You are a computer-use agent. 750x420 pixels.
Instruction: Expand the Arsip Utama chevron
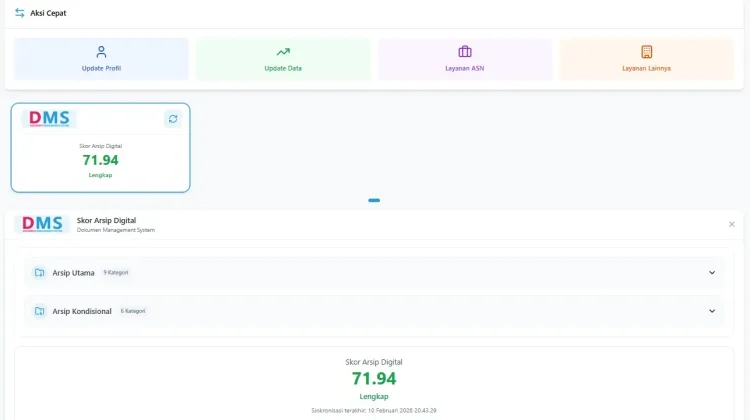[712, 273]
